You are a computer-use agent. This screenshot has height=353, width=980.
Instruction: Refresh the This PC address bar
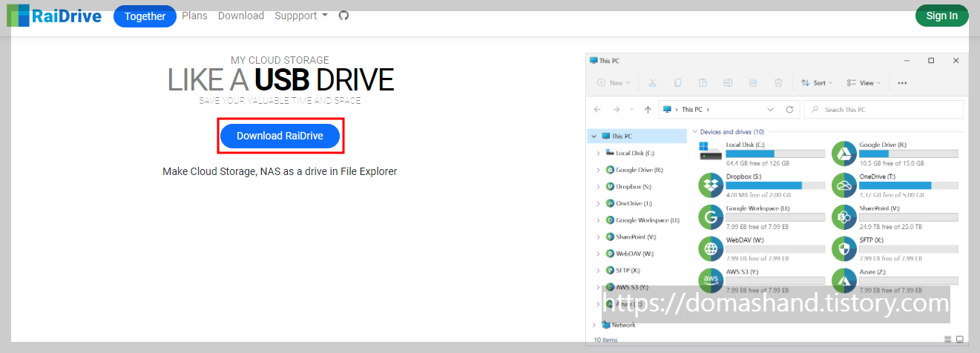click(x=789, y=109)
